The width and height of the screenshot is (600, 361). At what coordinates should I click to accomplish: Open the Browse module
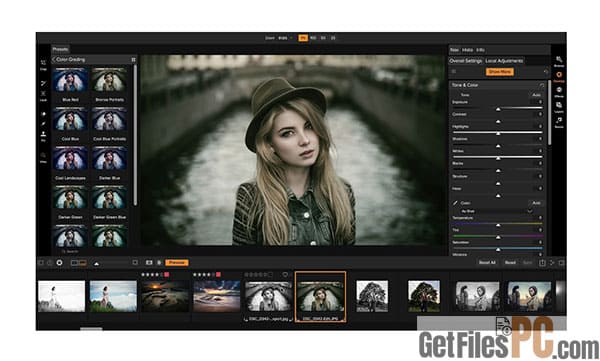point(559,61)
